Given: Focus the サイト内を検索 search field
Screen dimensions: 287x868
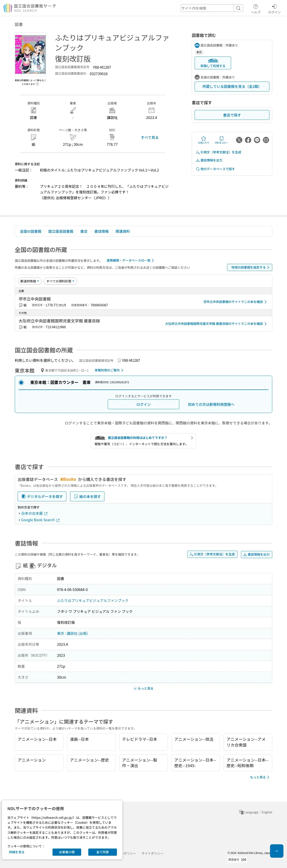Looking at the screenshot, I should (x=207, y=8).
